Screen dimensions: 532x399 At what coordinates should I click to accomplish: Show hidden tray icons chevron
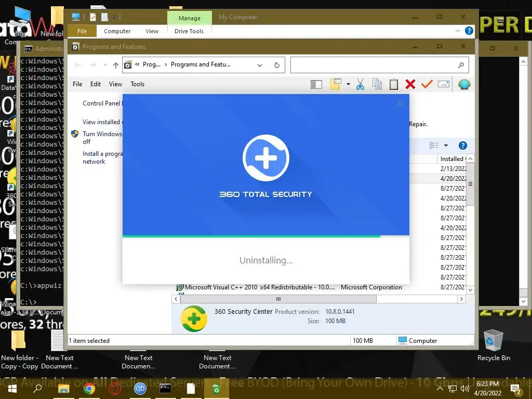point(440,389)
